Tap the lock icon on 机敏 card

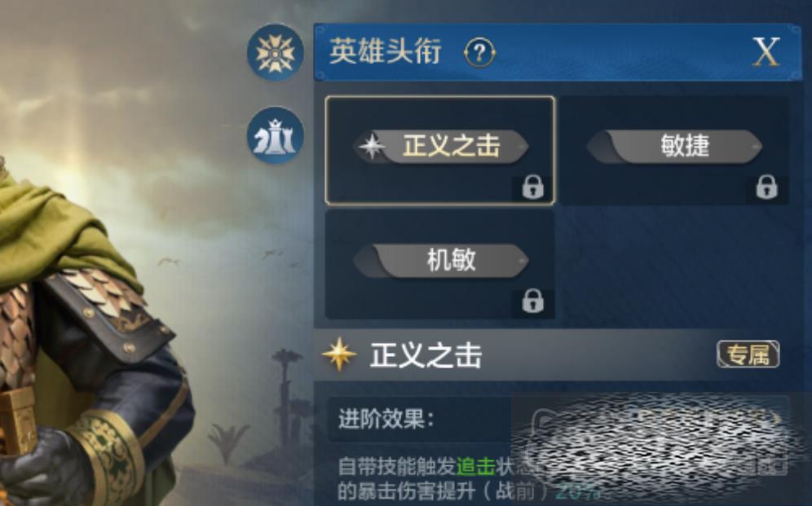coord(533,301)
